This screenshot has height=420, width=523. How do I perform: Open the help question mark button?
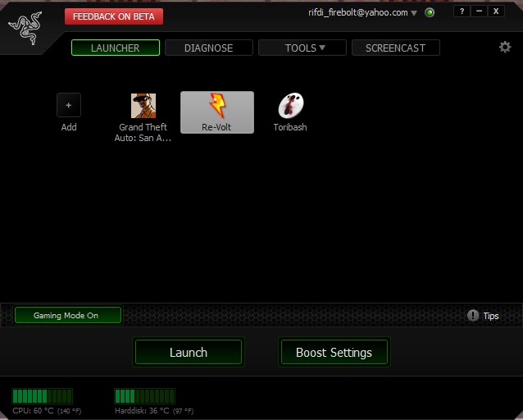(462, 11)
